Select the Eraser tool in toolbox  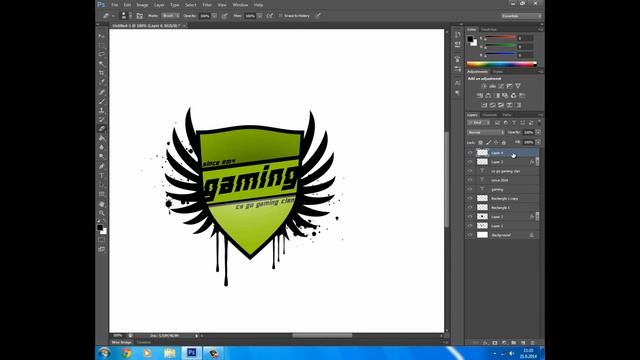coord(101,129)
